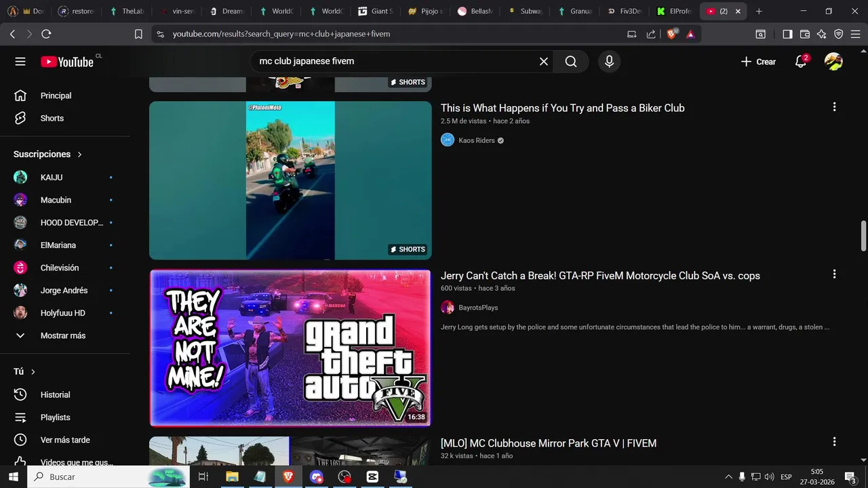Image resolution: width=868 pixels, height=488 pixels.
Task: Click the browser address bar URL
Action: (281, 34)
